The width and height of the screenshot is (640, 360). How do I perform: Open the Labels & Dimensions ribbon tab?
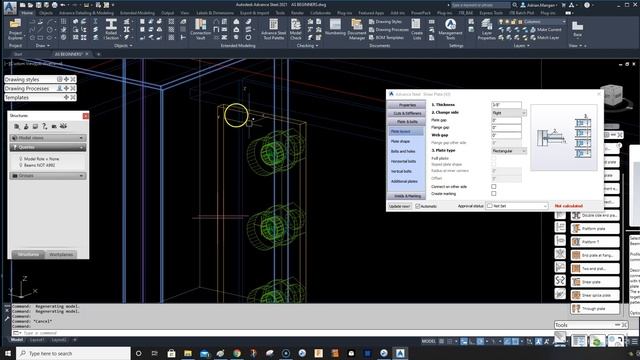pos(215,13)
